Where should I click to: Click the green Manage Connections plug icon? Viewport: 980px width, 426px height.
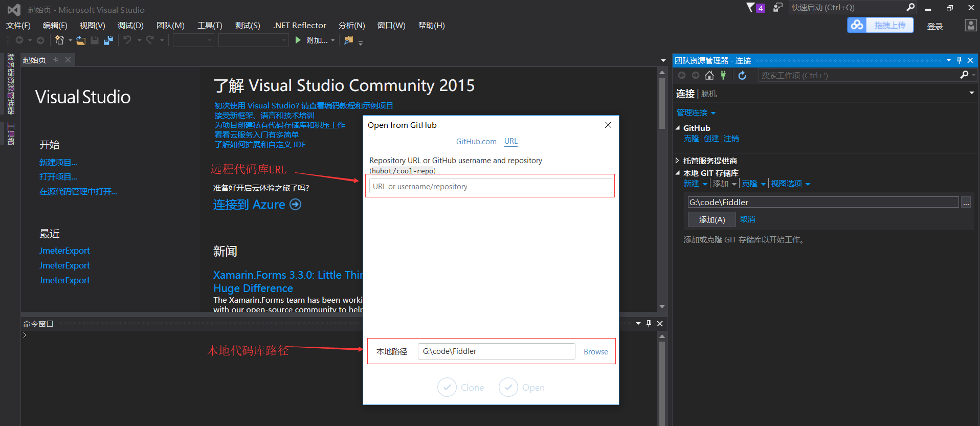point(723,76)
